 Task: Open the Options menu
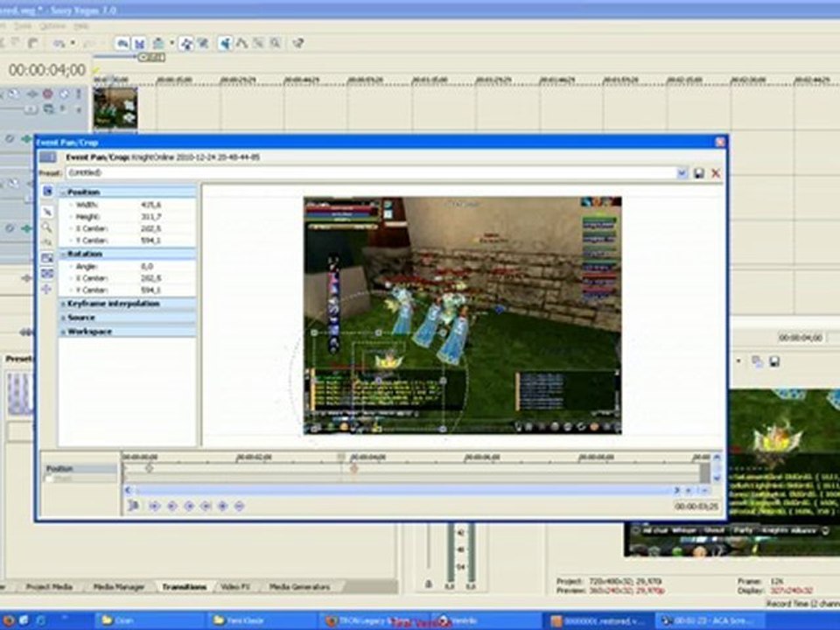(53, 25)
